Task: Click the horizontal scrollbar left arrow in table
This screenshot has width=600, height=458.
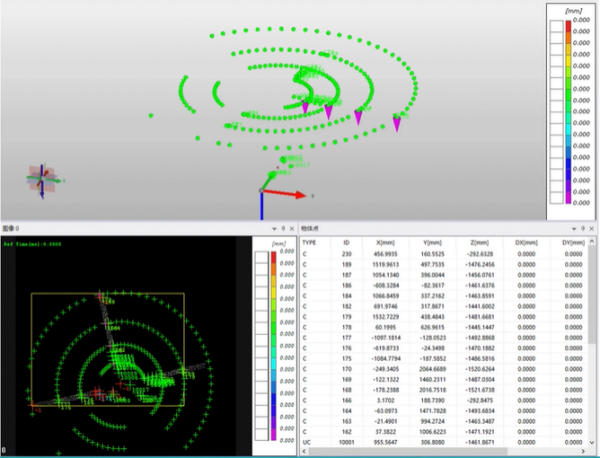Action: [305, 451]
